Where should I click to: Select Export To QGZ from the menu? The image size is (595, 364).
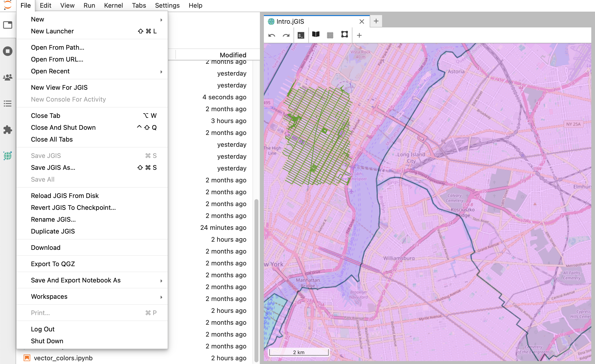click(x=53, y=264)
